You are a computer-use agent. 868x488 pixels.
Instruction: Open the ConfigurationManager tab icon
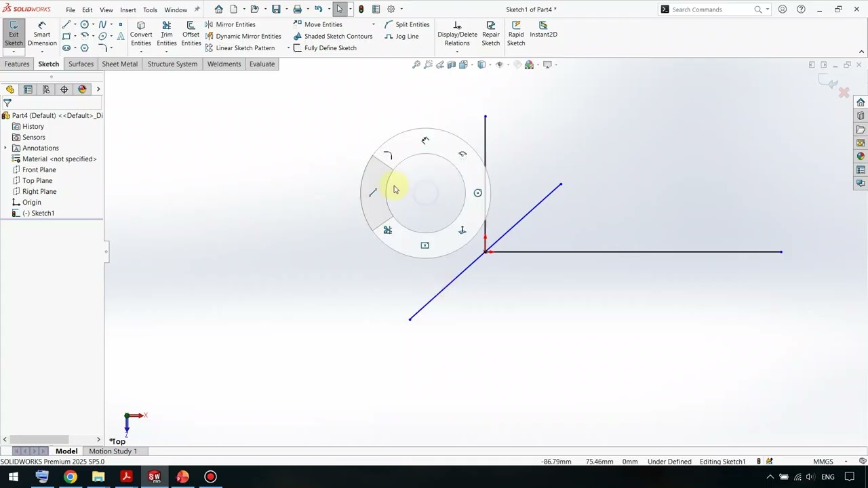coord(46,89)
